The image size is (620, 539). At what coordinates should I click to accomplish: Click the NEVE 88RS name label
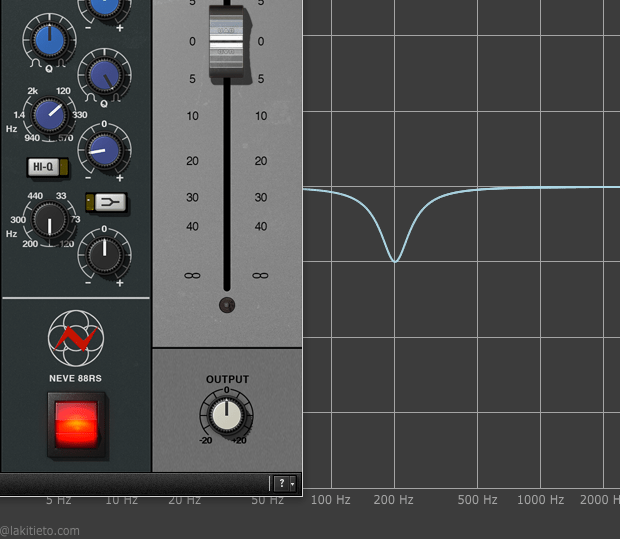(x=77, y=378)
